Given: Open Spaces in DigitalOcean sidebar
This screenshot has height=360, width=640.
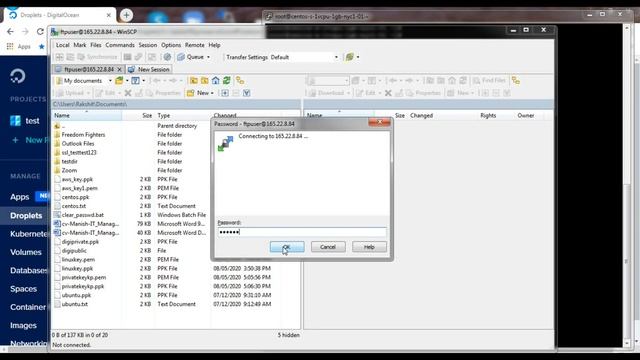Looking at the screenshot, I should pos(23,289).
